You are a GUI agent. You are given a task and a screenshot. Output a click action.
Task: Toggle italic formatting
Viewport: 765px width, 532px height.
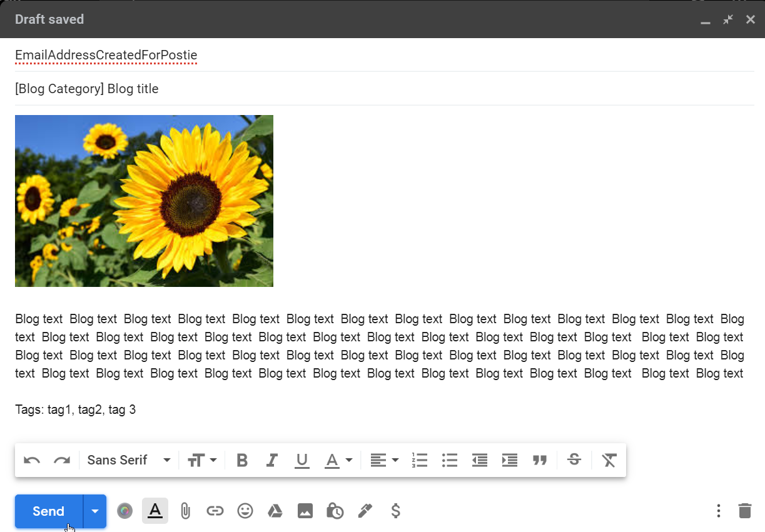tap(272, 461)
